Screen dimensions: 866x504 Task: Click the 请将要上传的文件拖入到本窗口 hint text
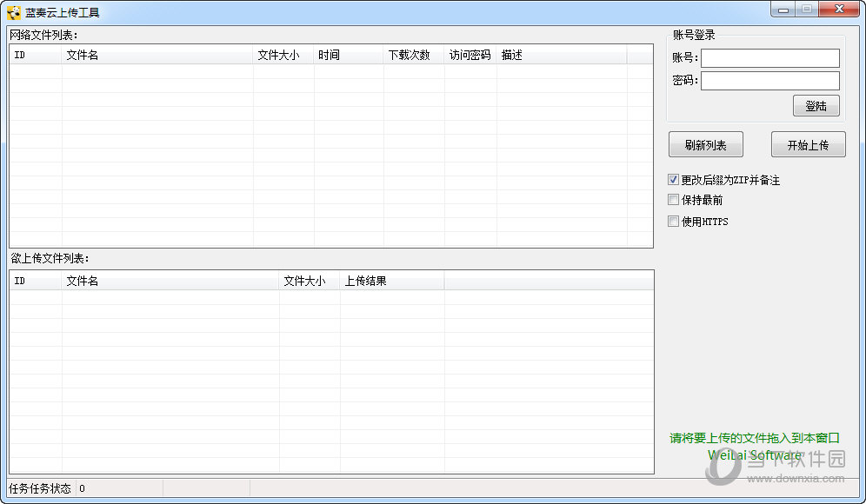tap(755, 438)
